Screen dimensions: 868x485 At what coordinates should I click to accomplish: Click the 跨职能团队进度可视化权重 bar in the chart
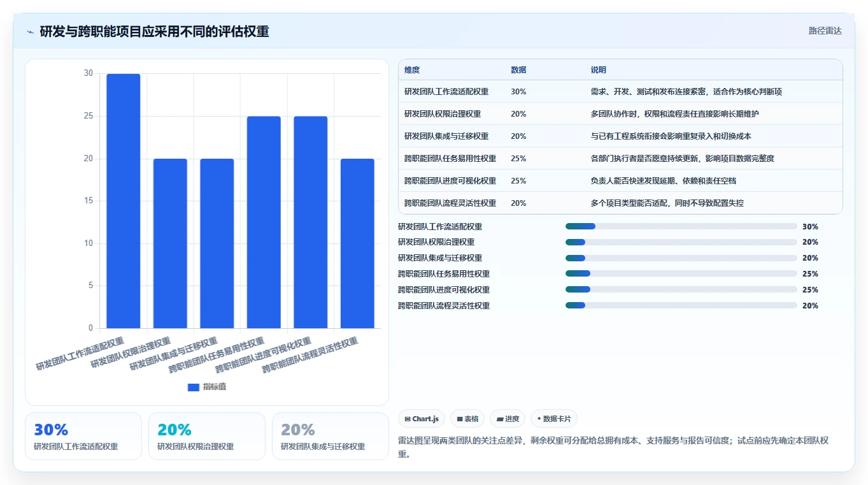[x=311, y=222]
